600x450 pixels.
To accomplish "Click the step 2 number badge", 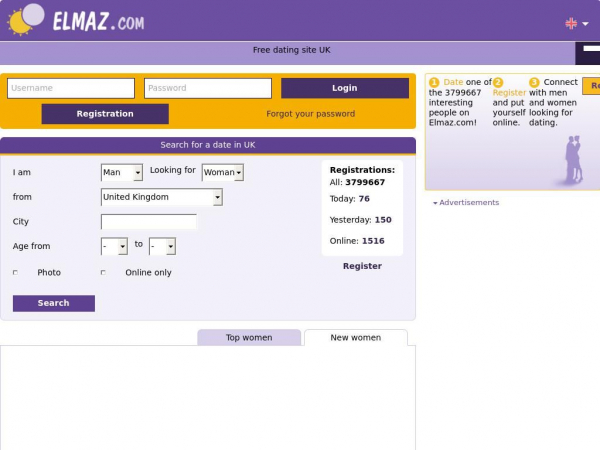I will [498, 82].
